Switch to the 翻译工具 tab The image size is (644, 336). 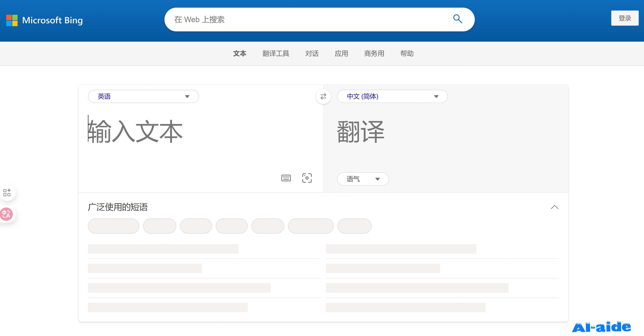click(276, 54)
